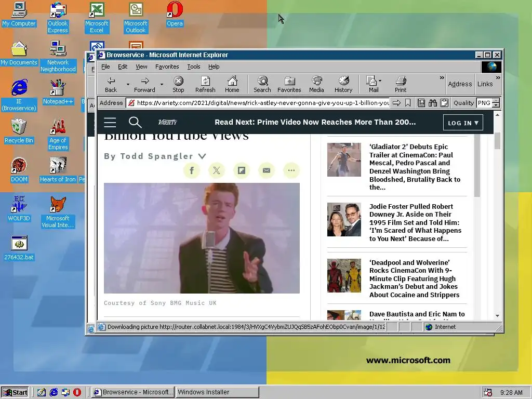Share the article on Flipboard
The width and height of the screenshot is (532, 399).
pyautogui.click(x=242, y=170)
